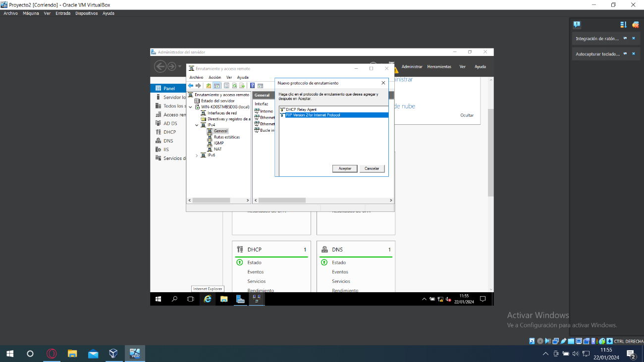The height and width of the screenshot is (362, 644).
Task: Click the back arrow in Enrutamiento toolbar
Action: tap(191, 86)
